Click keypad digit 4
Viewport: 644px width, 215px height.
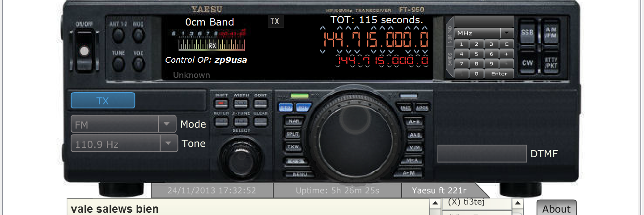coord(462,54)
